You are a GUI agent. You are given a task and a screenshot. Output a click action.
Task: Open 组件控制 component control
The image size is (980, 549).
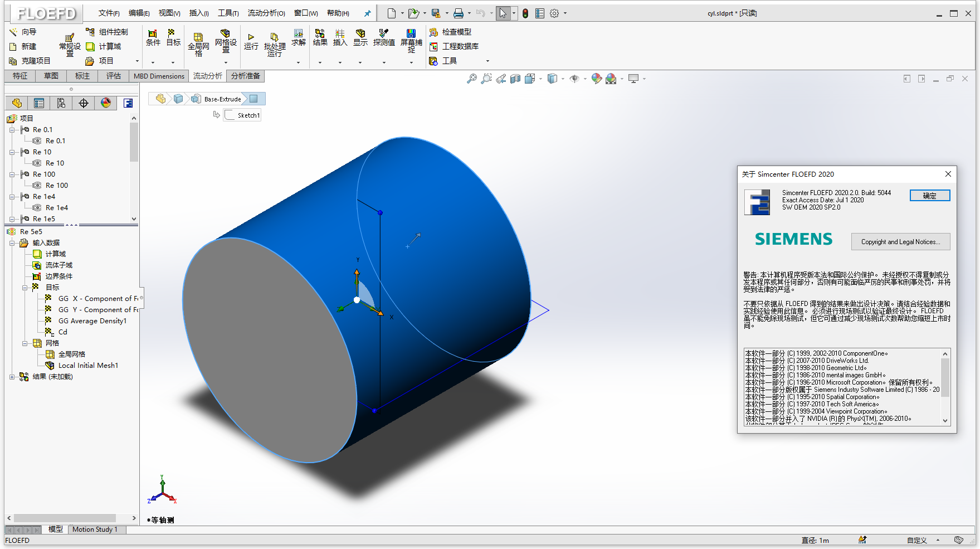click(106, 32)
